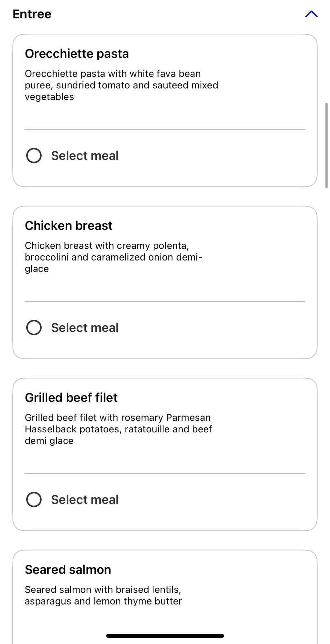Click the Grilled beef filet card title
330x644 pixels.
point(71,397)
